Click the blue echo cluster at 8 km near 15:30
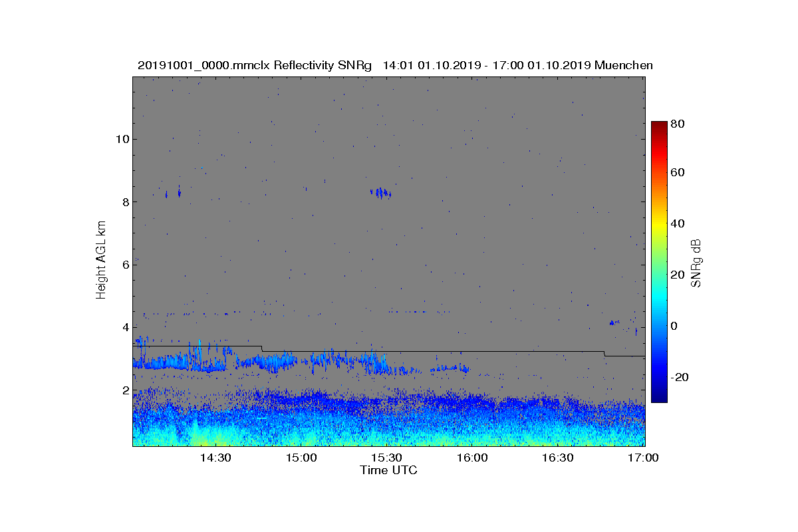Viewport: 798px width, 532px height. (x=381, y=193)
